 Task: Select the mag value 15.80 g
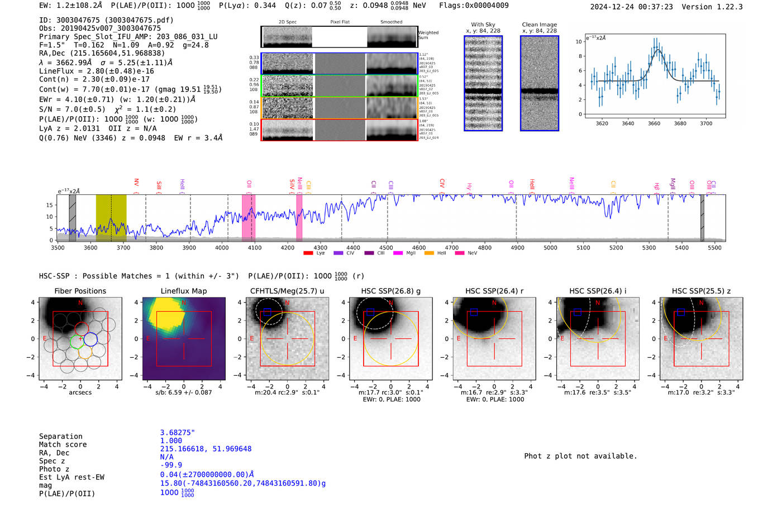(243, 483)
